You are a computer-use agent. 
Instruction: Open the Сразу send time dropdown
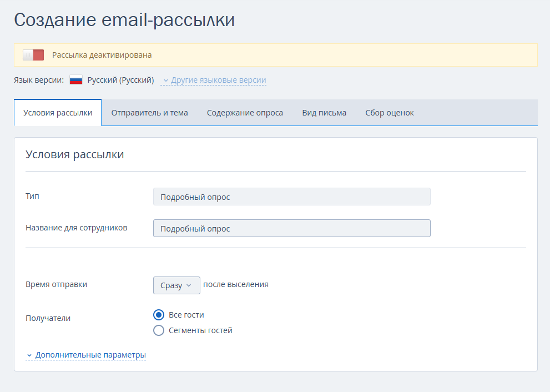coord(176,285)
